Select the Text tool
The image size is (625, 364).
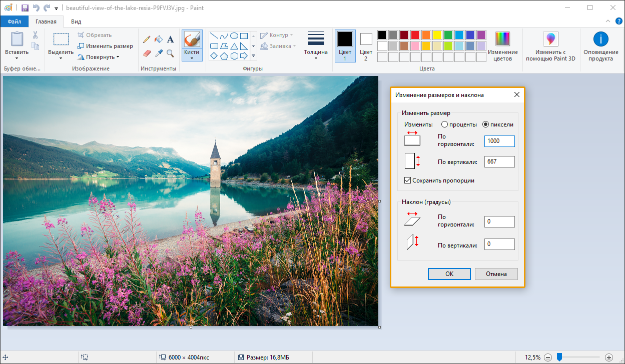(x=171, y=39)
